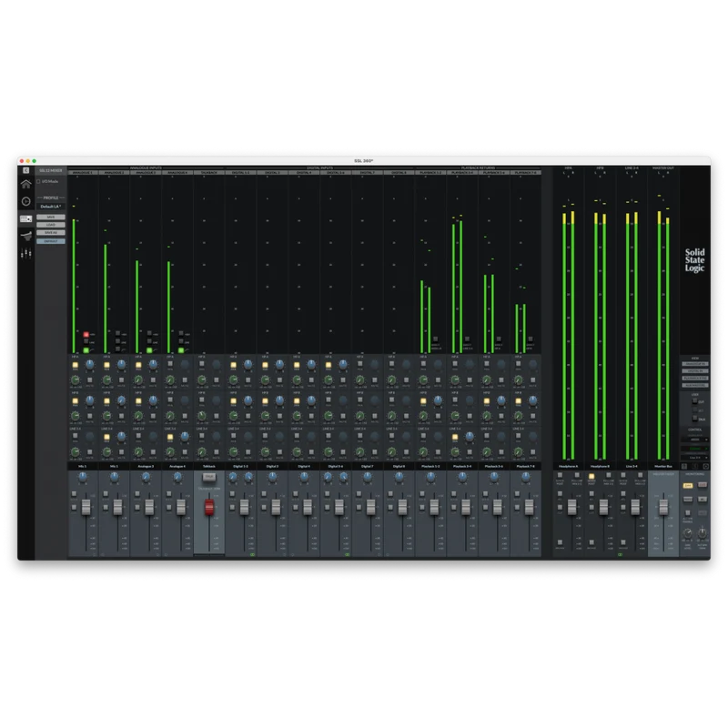728x728 pixels.
Task: Click the main pan knob above Analogue 4 fader
Action: point(177,477)
